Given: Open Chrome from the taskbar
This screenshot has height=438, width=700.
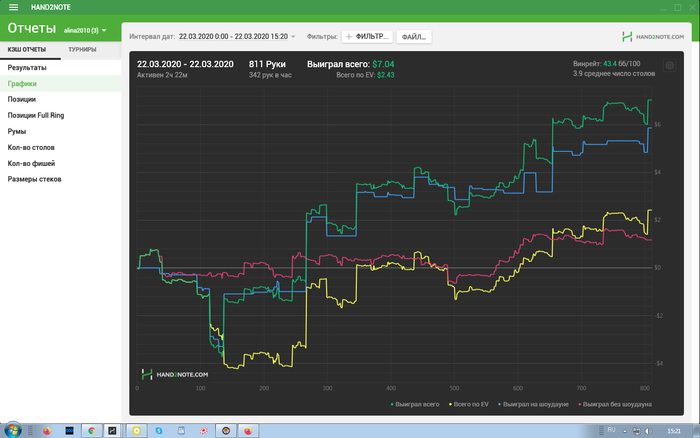Looking at the screenshot, I should 92,430.
